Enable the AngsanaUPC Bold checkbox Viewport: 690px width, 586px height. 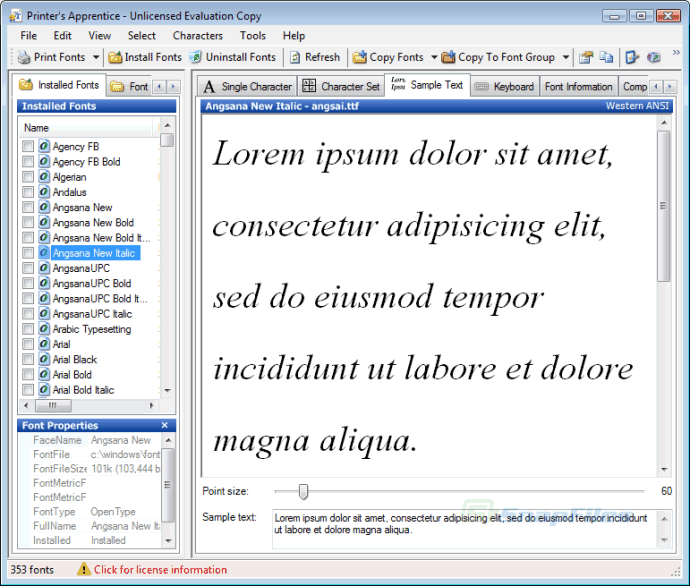point(28,283)
